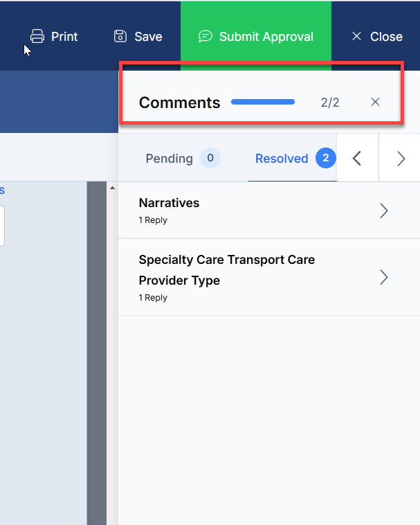Click the Submit Approval button
The height and width of the screenshot is (525, 420).
256,36
